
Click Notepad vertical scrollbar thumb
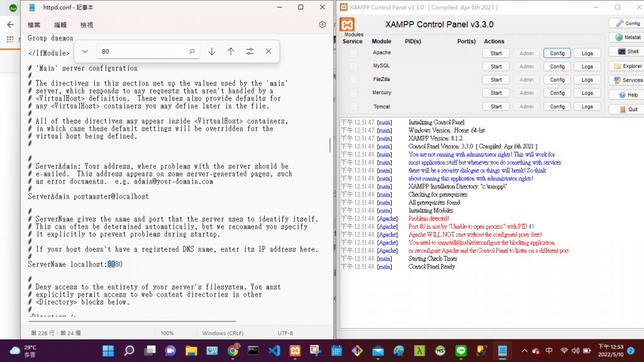pyautogui.click(x=330, y=145)
